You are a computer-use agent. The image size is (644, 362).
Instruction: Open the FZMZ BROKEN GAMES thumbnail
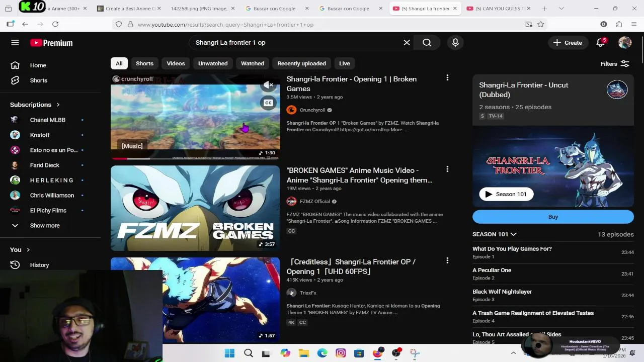195,208
